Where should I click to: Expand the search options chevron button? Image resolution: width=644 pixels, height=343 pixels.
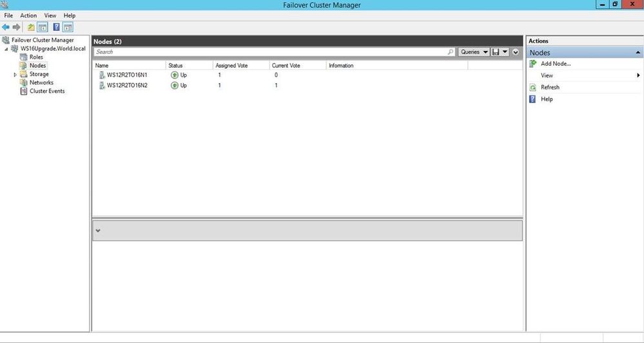point(516,52)
